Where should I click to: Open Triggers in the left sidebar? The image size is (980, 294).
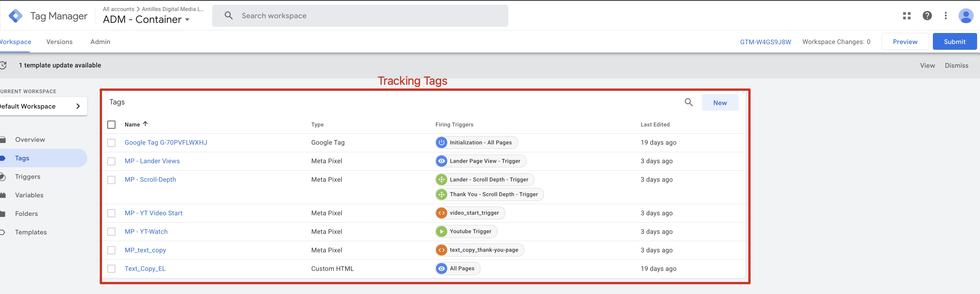click(28, 177)
